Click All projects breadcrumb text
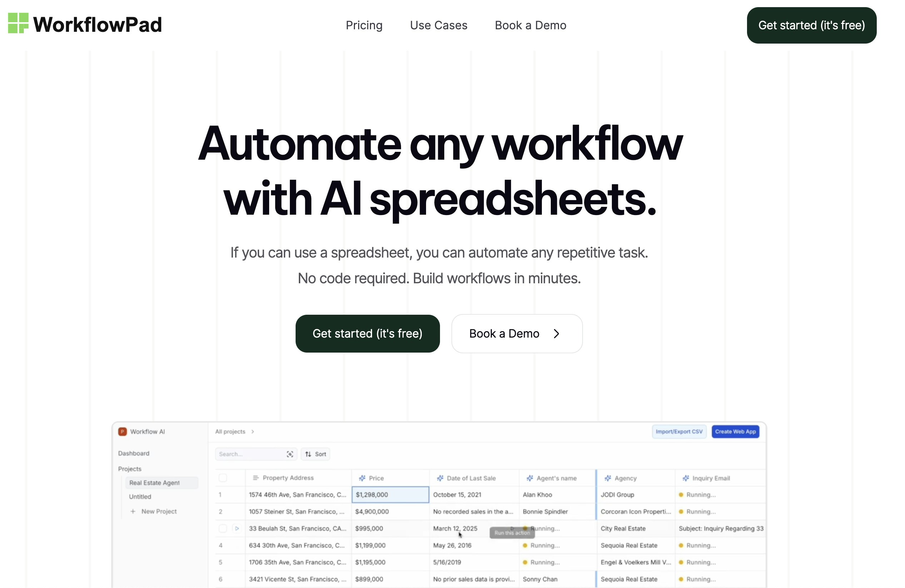This screenshot has height=588, width=905. click(230, 432)
